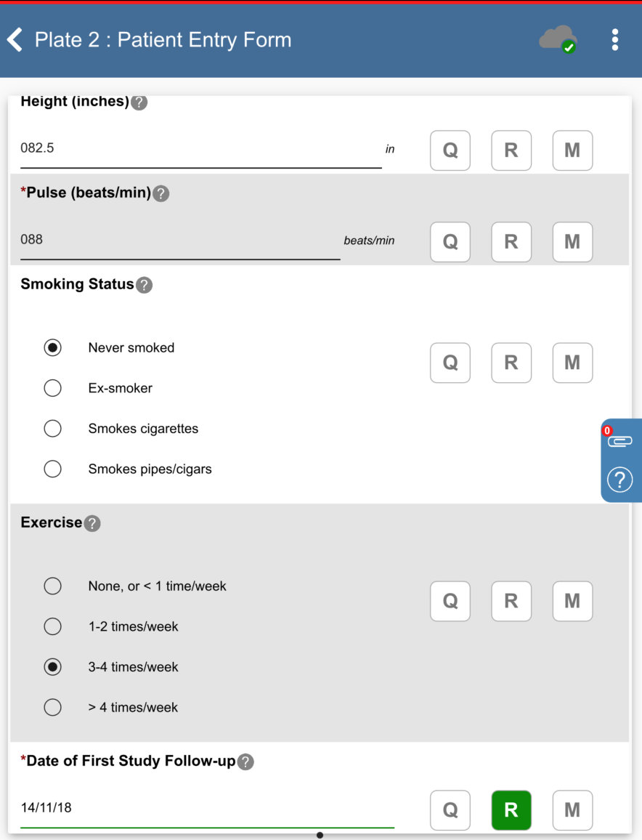Choose Smokes cigarettes radio option
The height and width of the screenshot is (840, 642).
click(x=52, y=429)
